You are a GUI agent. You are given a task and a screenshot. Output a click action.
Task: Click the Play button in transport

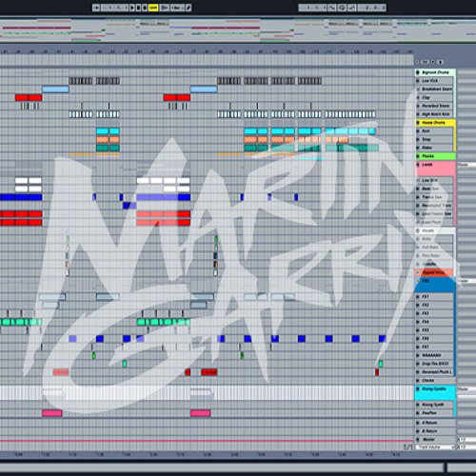click(x=132, y=8)
